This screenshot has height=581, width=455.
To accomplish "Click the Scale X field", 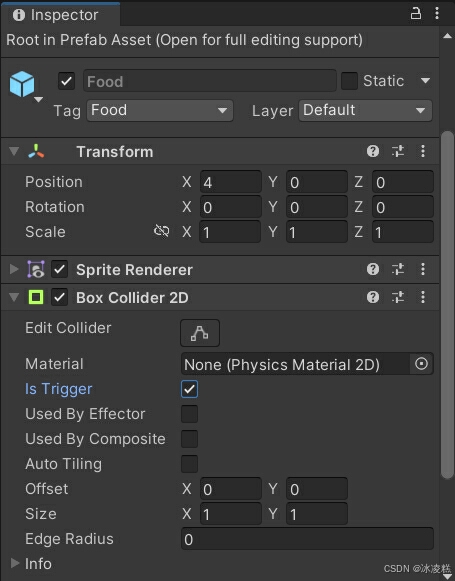I will pyautogui.click(x=230, y=232).
